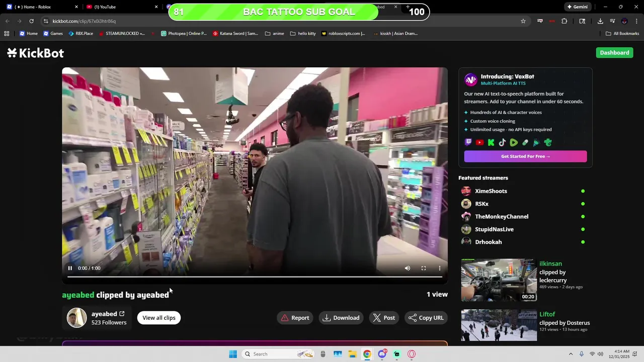Click View all clips
The image size is (644, 362).
pyautogui.click(x=159, y=318)
